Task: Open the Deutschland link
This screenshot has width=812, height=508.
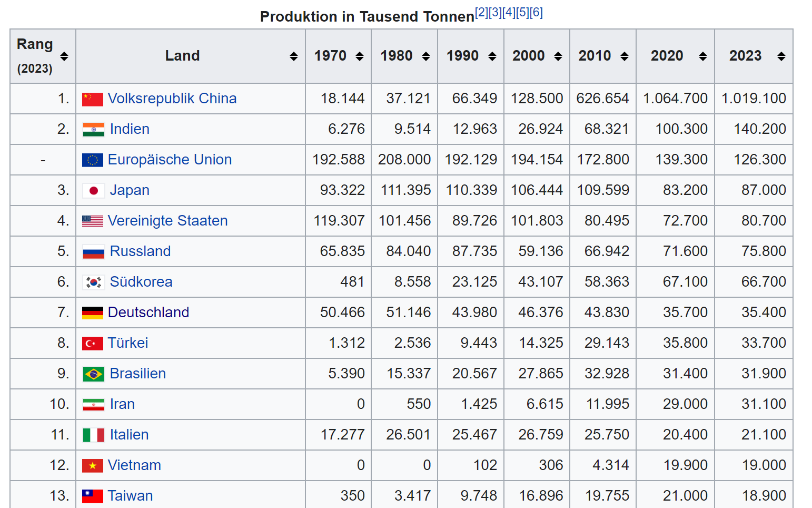Action: (x=148, y=312)
